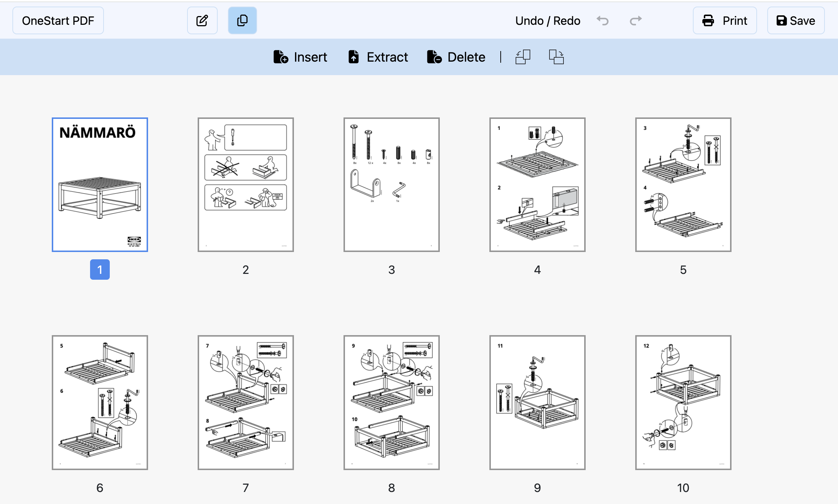Screen dimensions: 838x504
Task: Click page number label 10
Action: 683,488
